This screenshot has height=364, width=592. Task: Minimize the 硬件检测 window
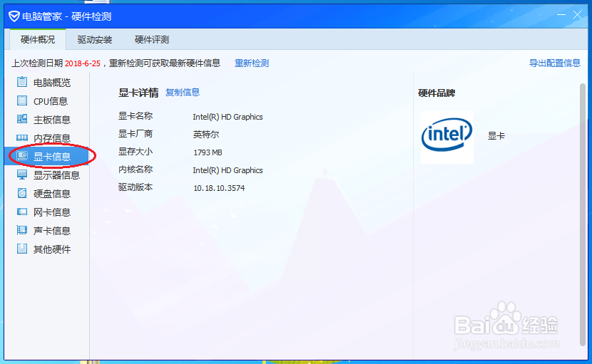coord(561,15)
